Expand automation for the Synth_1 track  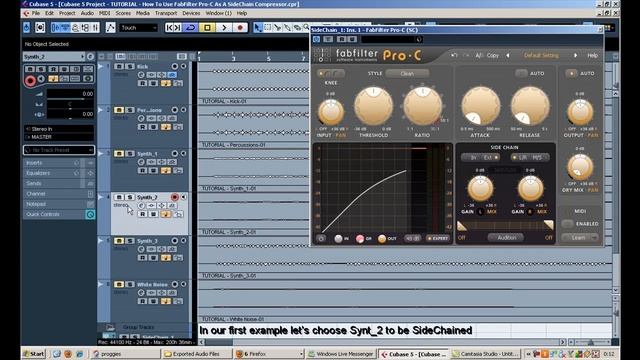(x=101, y=153)
